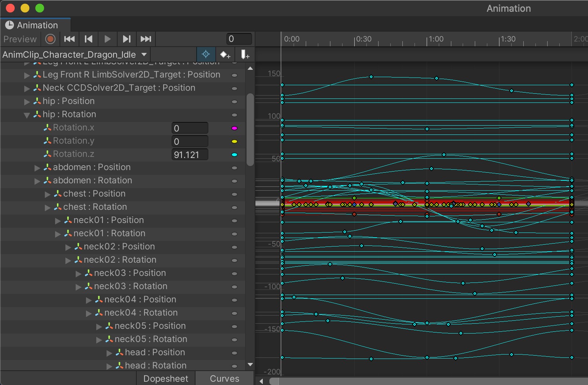Click the key indicator on neck01 : Rotation row

click(234, 234)
